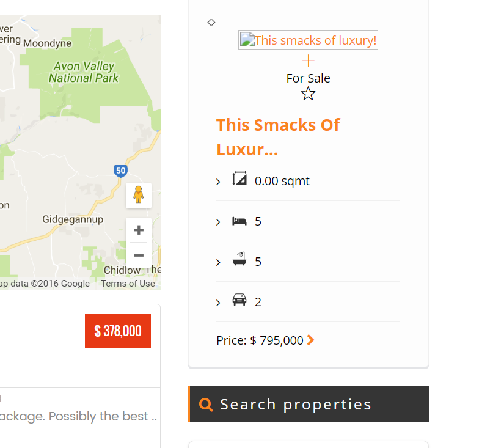Zoom out on the map
The width and height of the screenshot is (493, 448).
pyautogui.click(x=139, y=255)
